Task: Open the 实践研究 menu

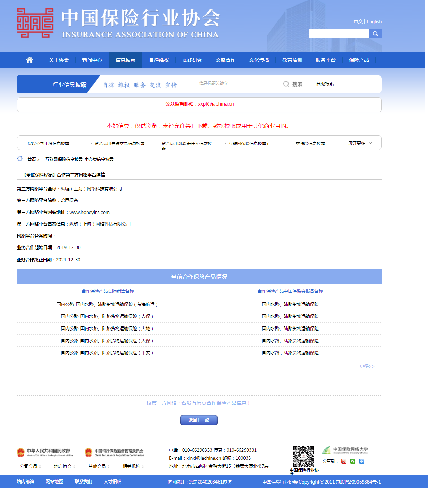Action: click(x=192, y=60)
